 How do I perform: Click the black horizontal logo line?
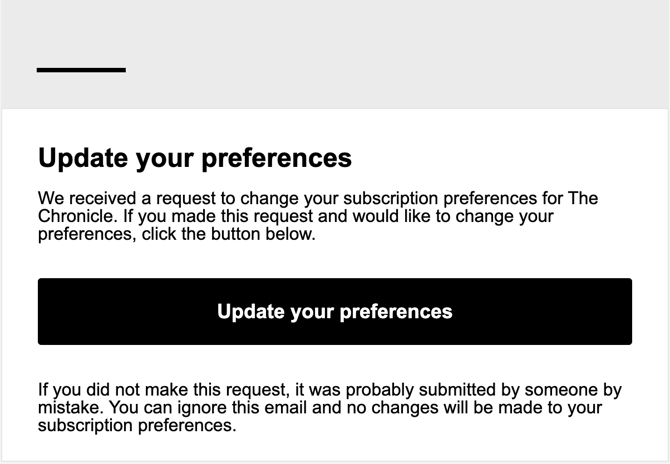[x=81, y=70]
